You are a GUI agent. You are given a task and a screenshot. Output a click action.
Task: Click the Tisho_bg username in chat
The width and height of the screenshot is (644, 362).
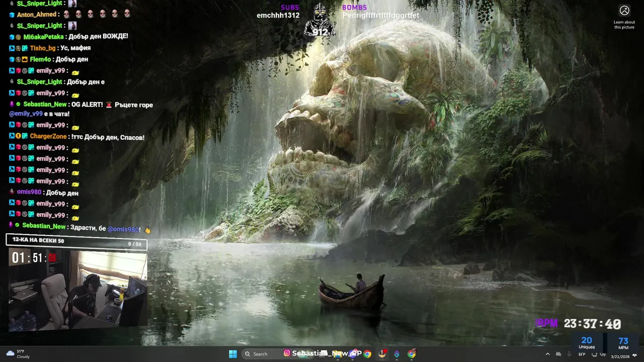pyautogui.click(x=43, y=48)
